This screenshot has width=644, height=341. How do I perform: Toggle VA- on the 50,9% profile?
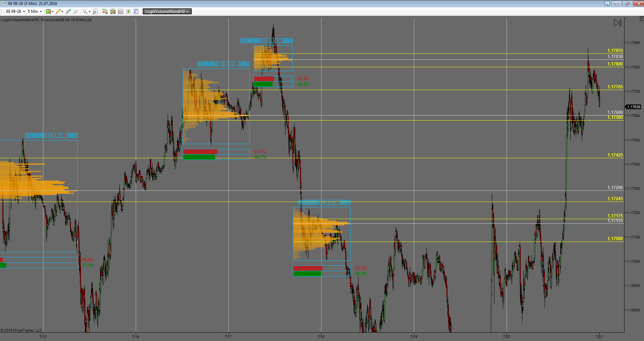tap(345, 202)
